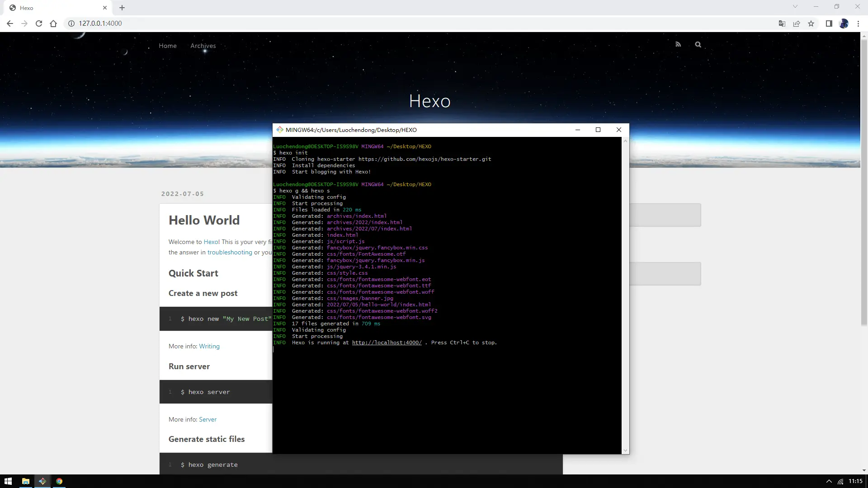This screenshot has width=868, height=488.
Task: Open the Chrome profile avatar
Action: [844, 23]
